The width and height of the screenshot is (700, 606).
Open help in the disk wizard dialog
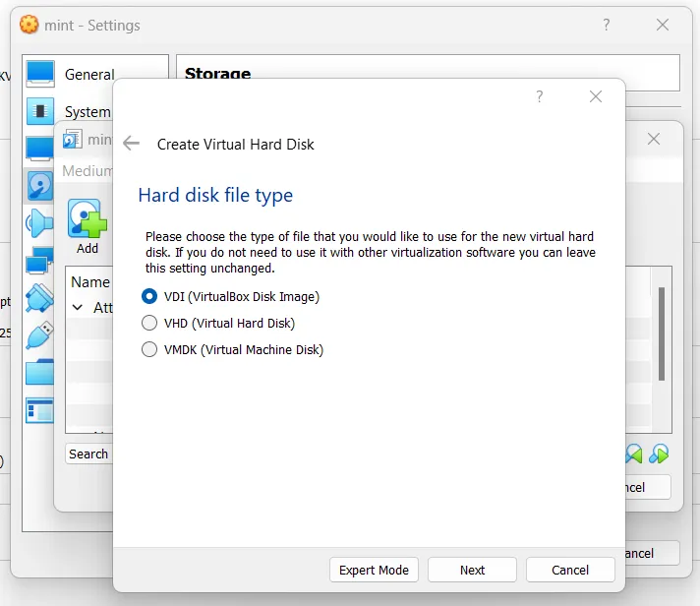click(540, 96)
